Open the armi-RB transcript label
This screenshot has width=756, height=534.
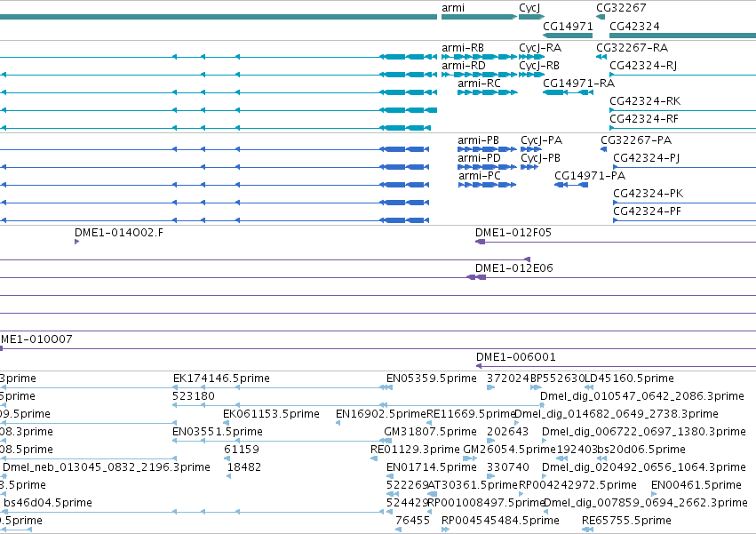pos(463,48)
